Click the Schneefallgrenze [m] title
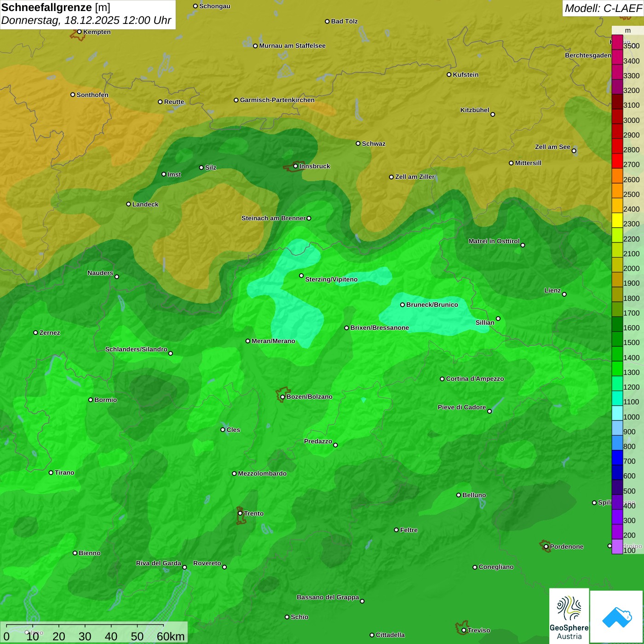 pos(56,7)
